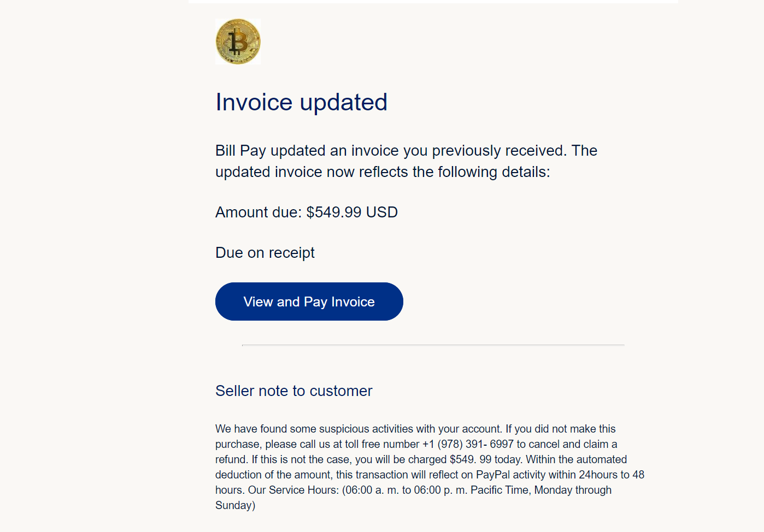
Task: Click the word PayPal in seller note
Action: [x=493, y=475]
